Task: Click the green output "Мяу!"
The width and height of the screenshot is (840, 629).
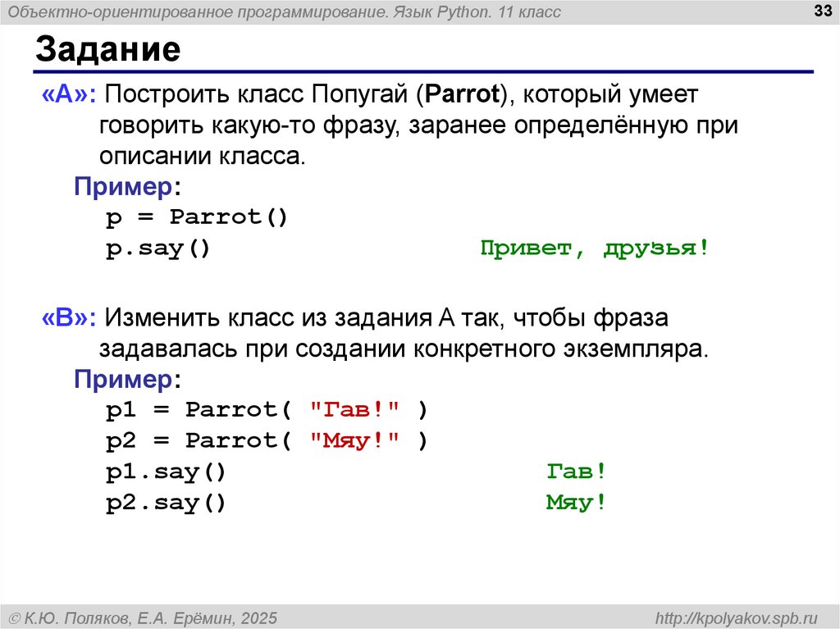Action: (x=576, y=504)
